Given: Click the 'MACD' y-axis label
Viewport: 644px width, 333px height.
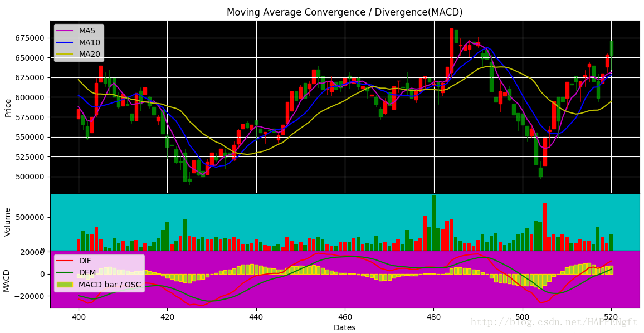Looking at the screenshot, I should [x=7, y=280].
